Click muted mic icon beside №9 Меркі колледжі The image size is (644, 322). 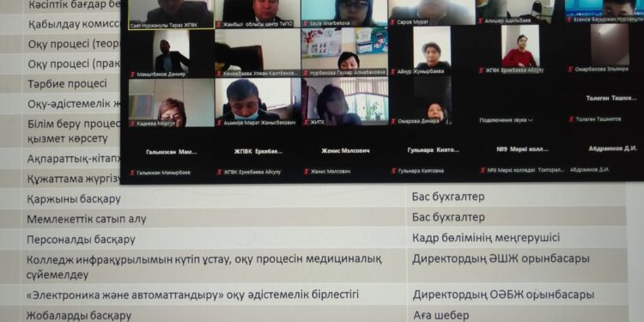[x=483, y=170]
